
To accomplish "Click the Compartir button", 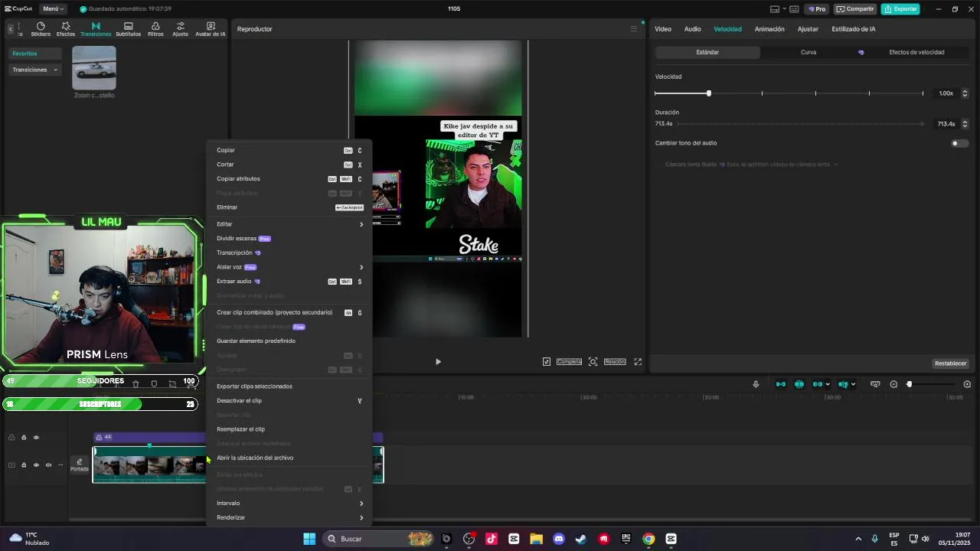I will point(854,9).
